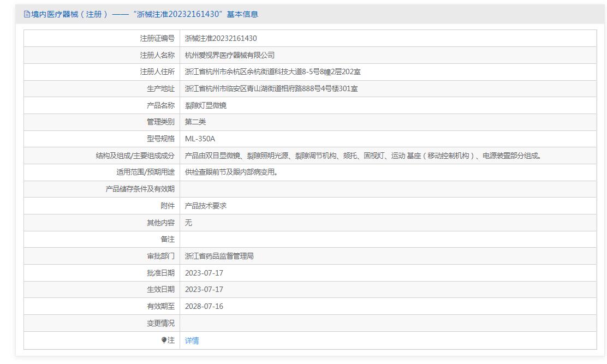Click the 备注 label
This screenshot has height=364, width=607.
tap(168, 239)
